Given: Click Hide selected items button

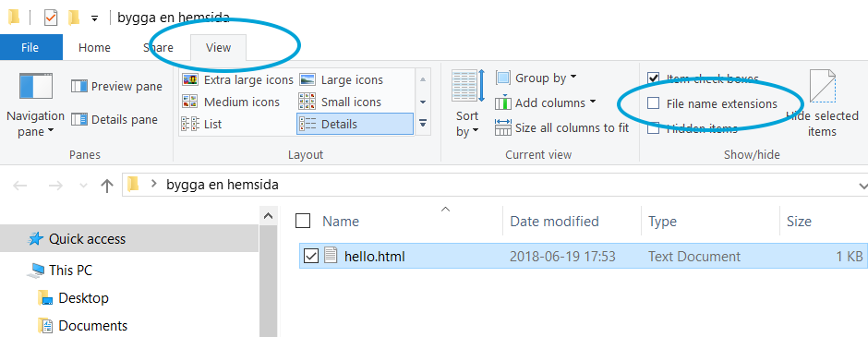Looking at the screenshot, I should click(822, 103).
